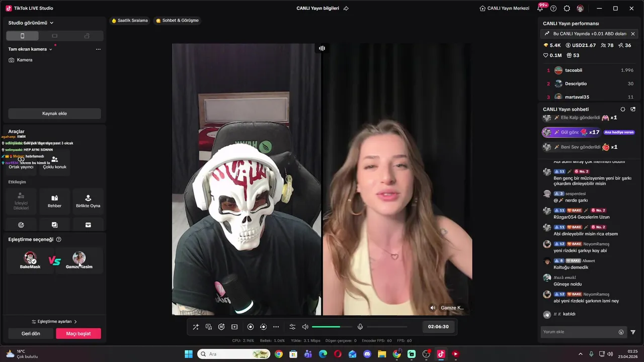Image resolution: width=644 pixels, height=362 pixels.
Task: Click the USD21.67 earnings stat
Action: [x=581, y=45]
